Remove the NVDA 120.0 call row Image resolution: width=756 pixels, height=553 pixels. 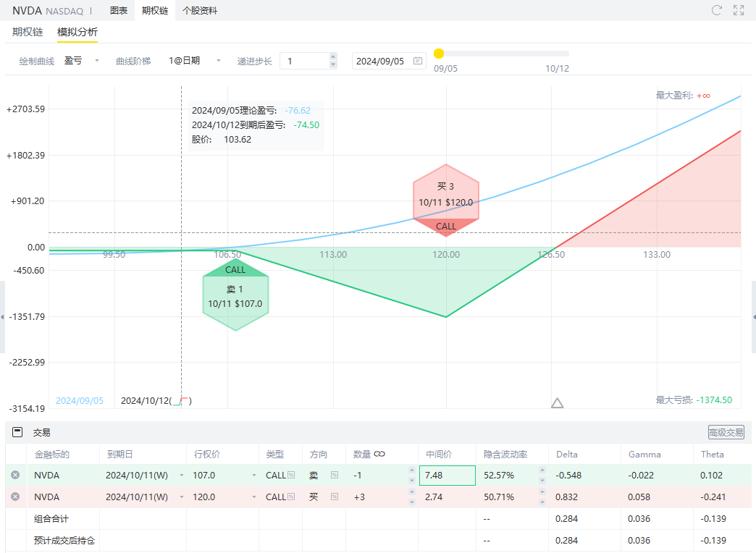pyautogui.click(x=15, y=497)
